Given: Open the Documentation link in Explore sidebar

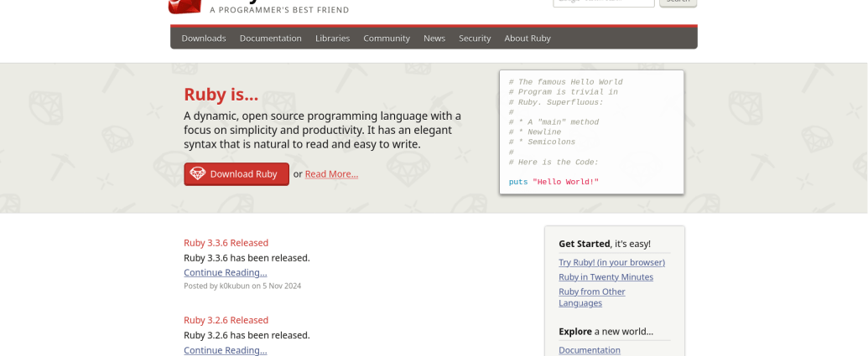Looking at the screenshot, I should pos(590,350).
